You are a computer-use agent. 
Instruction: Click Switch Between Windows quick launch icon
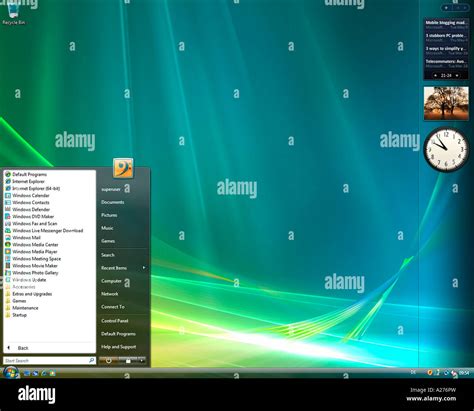pyautogui.click(x=35, y=373)
